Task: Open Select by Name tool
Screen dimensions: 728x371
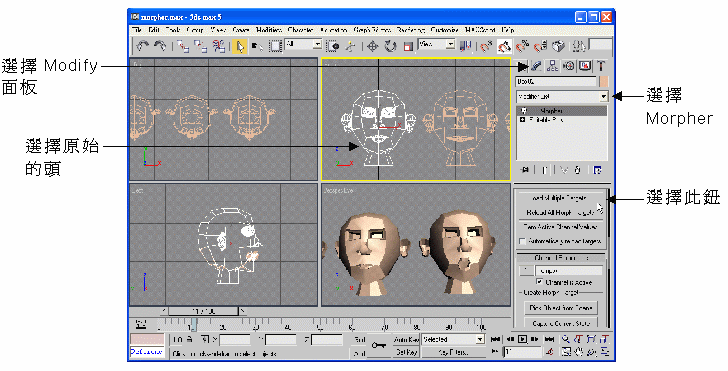Action: [257, 46]
